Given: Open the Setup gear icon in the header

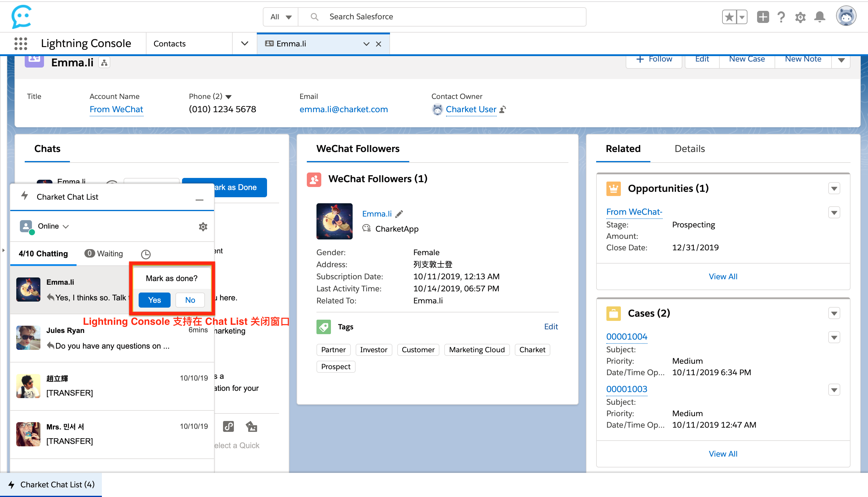Looking at the screenshot, I should pyautogui.click(x=800, y=17).
